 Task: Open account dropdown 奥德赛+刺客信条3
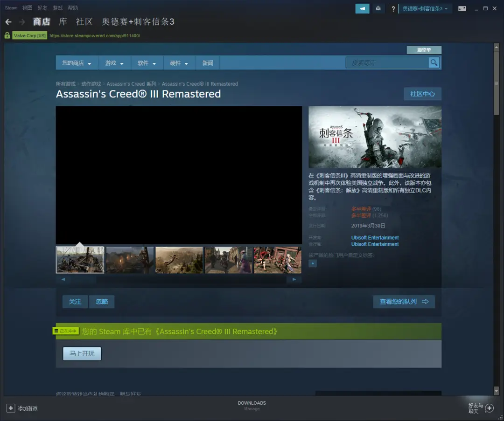tap(425, 9)
